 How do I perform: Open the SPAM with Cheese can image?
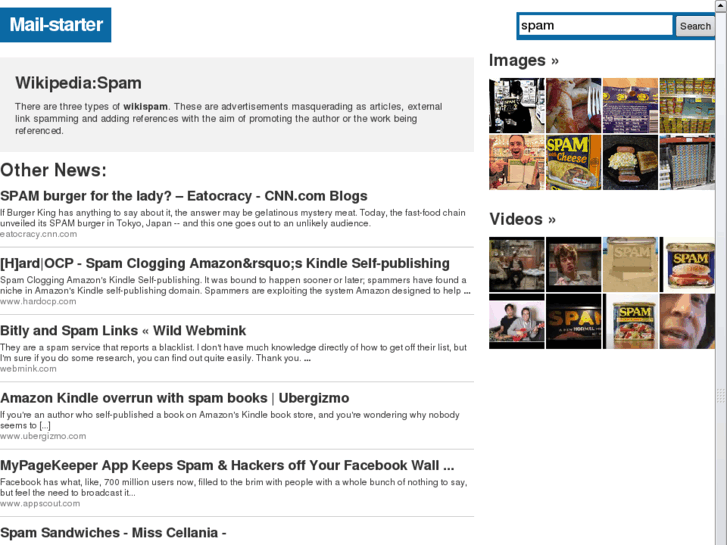click(x=574, y=162)
